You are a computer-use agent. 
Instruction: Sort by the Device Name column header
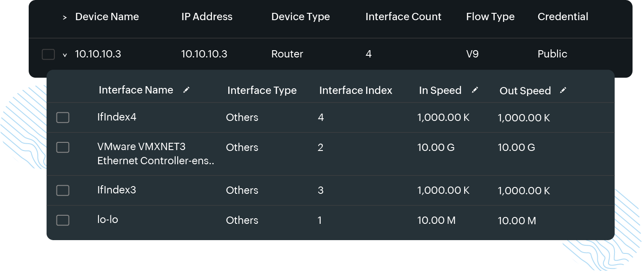(107, 17)
